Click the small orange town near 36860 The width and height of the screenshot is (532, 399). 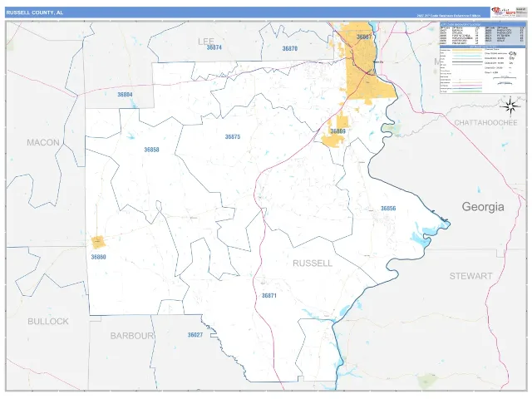point(98,242)
